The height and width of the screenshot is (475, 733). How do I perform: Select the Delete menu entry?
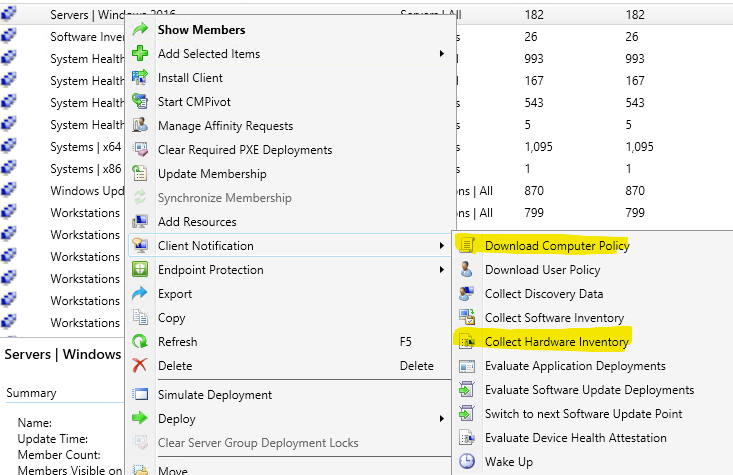[x=290, y=366]
